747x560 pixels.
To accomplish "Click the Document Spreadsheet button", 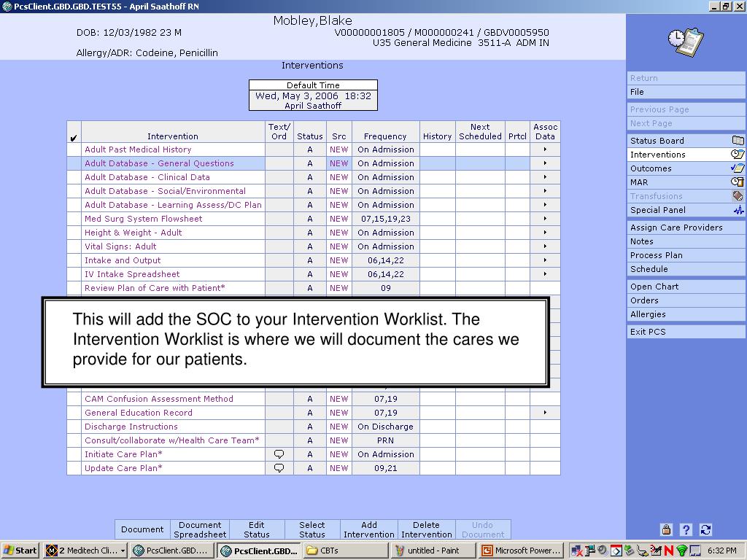I will pos(200,529).
